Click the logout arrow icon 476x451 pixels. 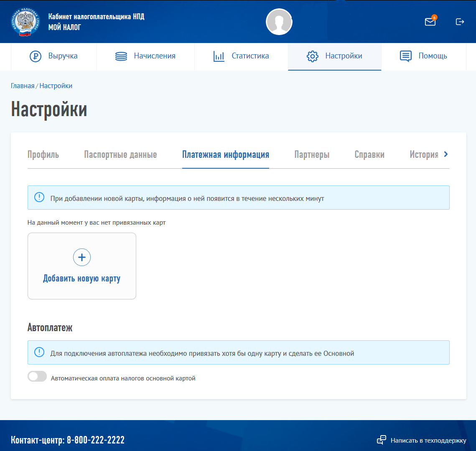(460, 22)
